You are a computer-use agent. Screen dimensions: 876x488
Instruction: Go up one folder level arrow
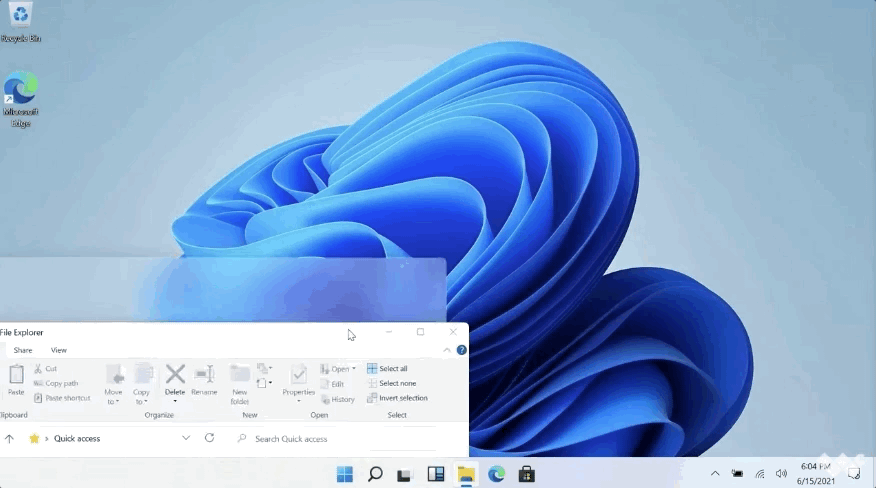click(9, 439)
